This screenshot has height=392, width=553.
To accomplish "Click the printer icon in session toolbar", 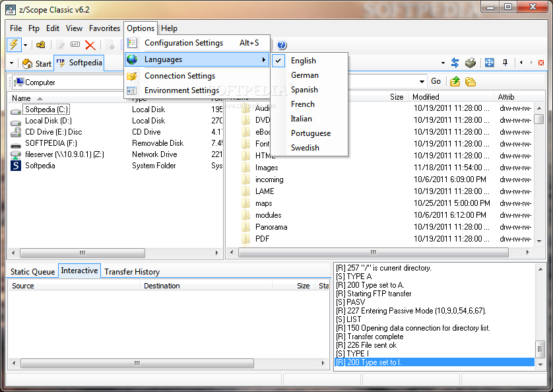I will 471,63.
